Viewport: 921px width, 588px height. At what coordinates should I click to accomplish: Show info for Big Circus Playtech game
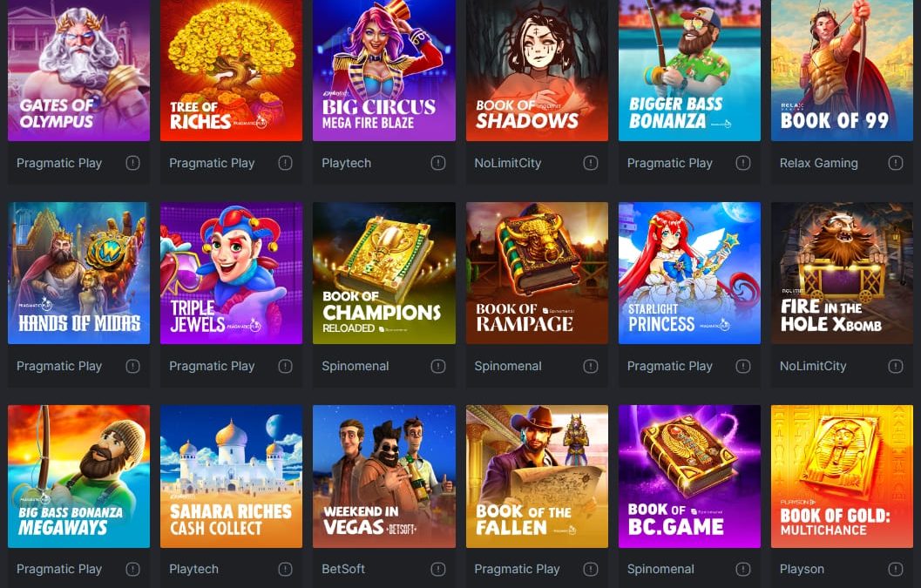(438, 163)
